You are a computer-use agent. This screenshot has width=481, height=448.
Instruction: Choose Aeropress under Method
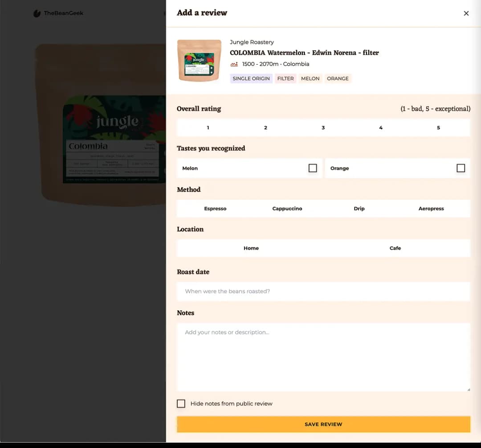pyautogui.click(x=431, y=208)
